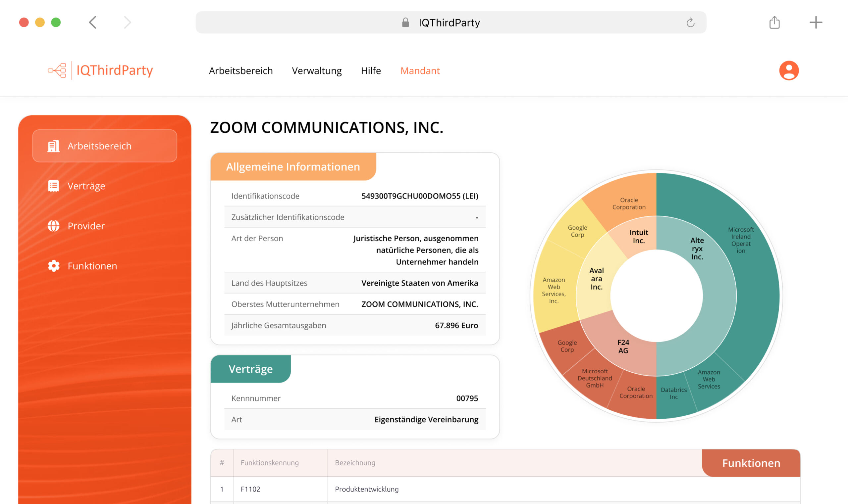Select the Databrics Inc chart segment
This screenshot has width=848, height=504.
pyautogui.click(x=673, y=393)
